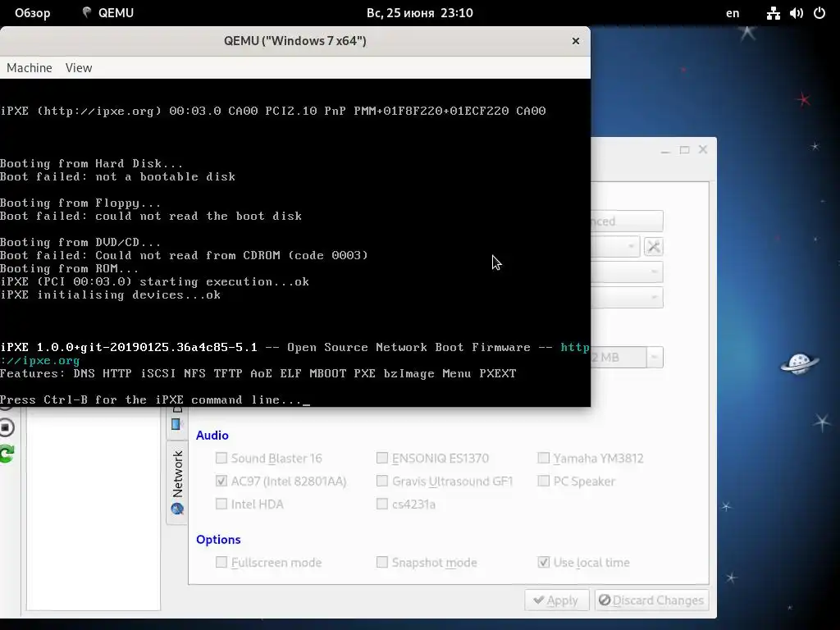Image resolution: width=840 pixels, height=630 pixels.
Task: Open the power menu icon
Action: click(819, 13)
